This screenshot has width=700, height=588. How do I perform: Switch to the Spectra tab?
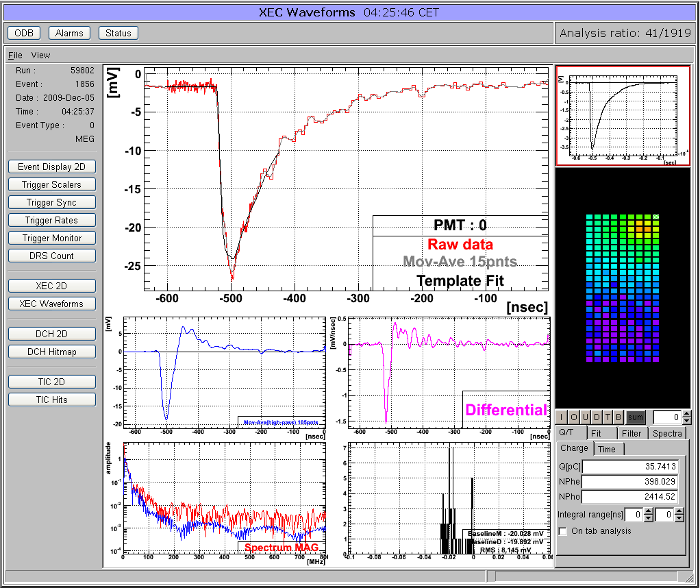pos(666,433)
